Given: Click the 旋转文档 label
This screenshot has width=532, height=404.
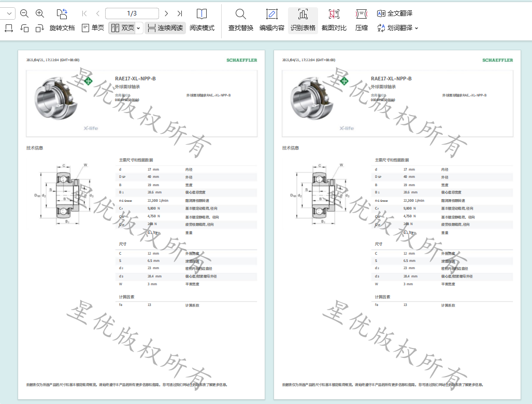Looking at the screenshot, I should click(x=62, y=28).
